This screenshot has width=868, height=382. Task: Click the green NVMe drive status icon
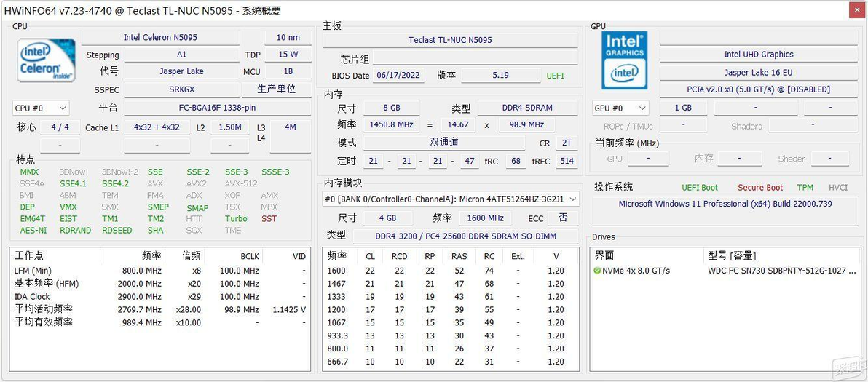[597, 271]
